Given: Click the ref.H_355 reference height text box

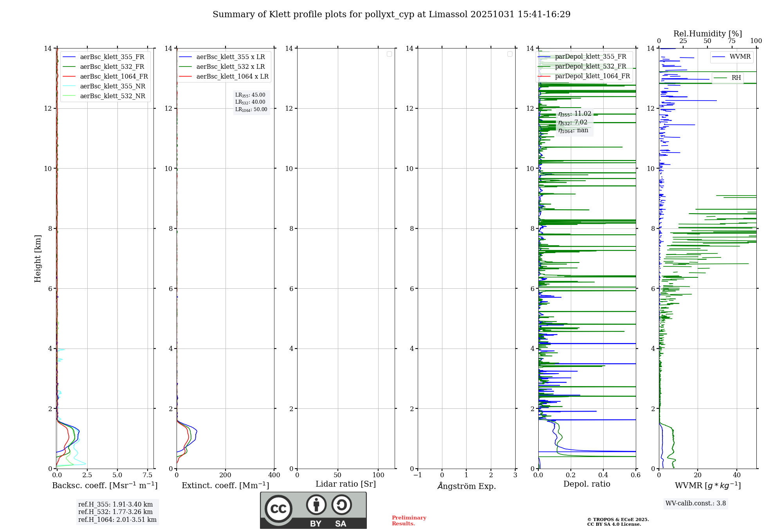Looking at the screenshot, I should (117, 512).
